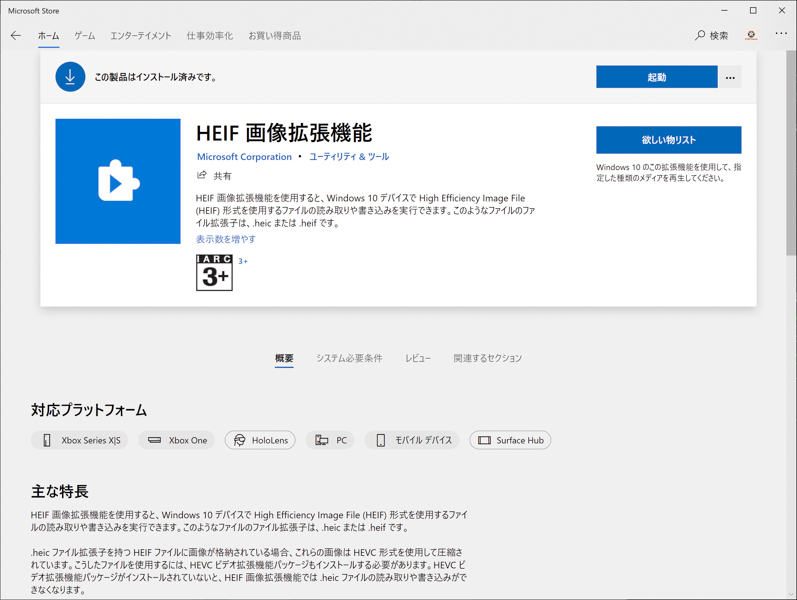Open the user account avatar

click(751, 35)
